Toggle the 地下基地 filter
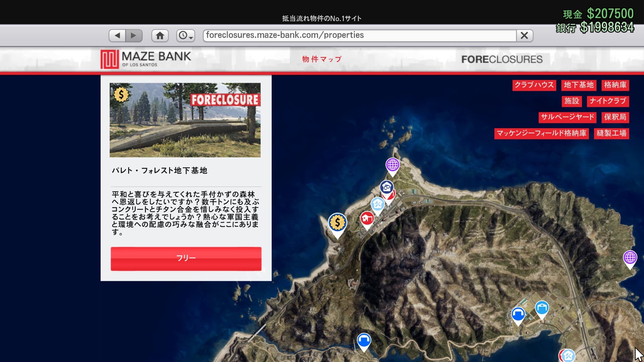 click(579, 85)
